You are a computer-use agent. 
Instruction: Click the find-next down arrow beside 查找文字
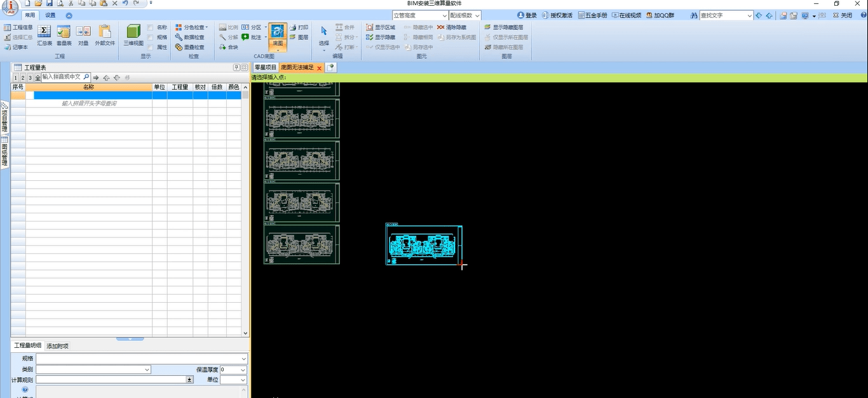tap(759, 15)
